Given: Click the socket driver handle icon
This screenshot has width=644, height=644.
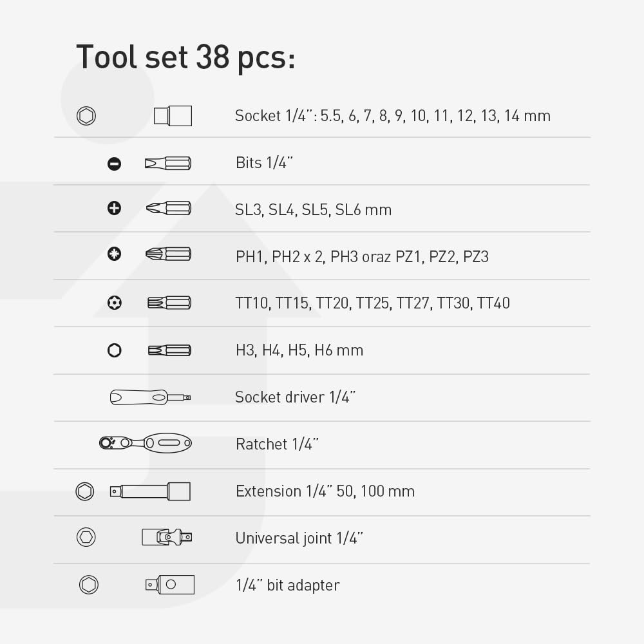Looking at the screenshot, I should pyautogui.click(x=149, y=397).
